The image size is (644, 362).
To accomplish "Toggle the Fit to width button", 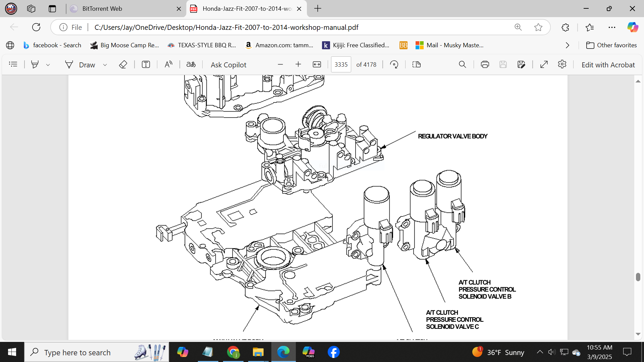I will 317,64.
